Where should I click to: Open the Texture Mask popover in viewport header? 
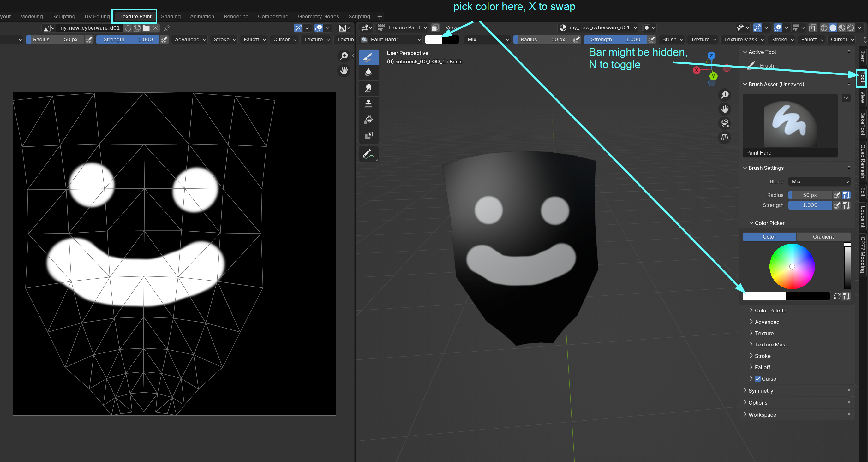pos(743,40)
